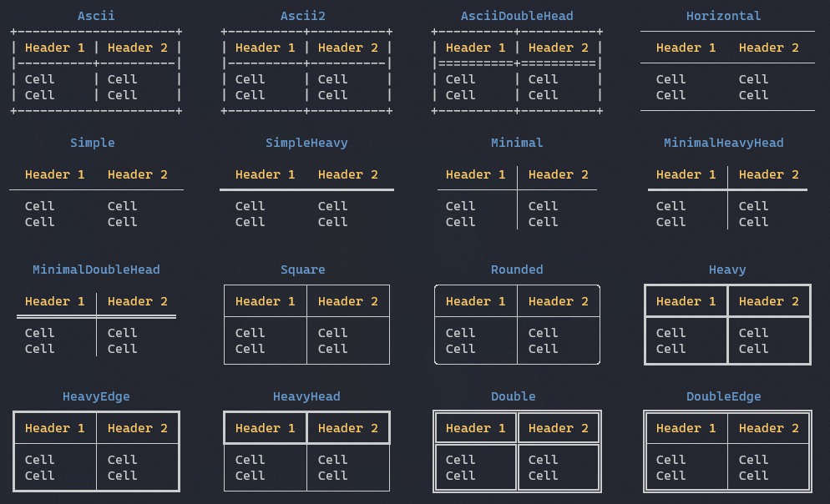Click Header 1 in the Simple table
This screenshot has width=830, height=504.
54,174
